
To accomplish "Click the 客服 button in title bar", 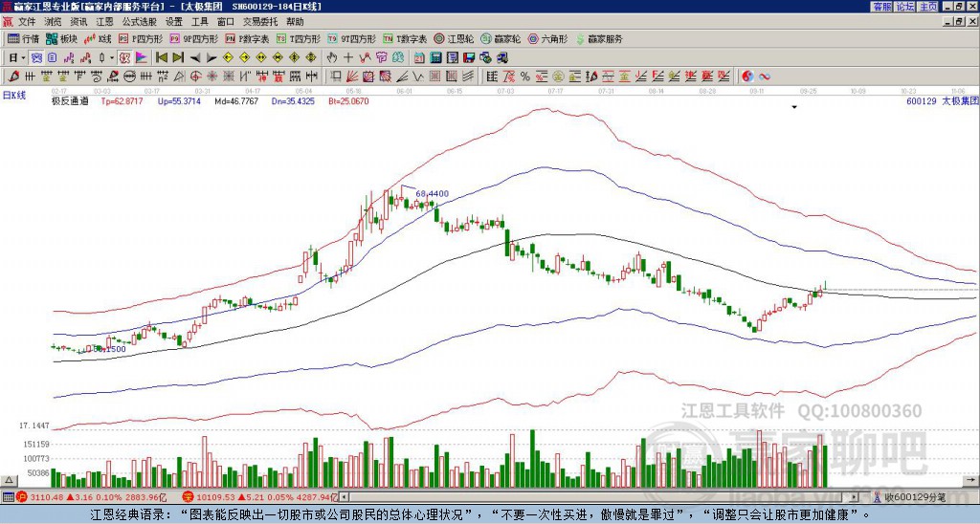I will click(x=881, y=7).
